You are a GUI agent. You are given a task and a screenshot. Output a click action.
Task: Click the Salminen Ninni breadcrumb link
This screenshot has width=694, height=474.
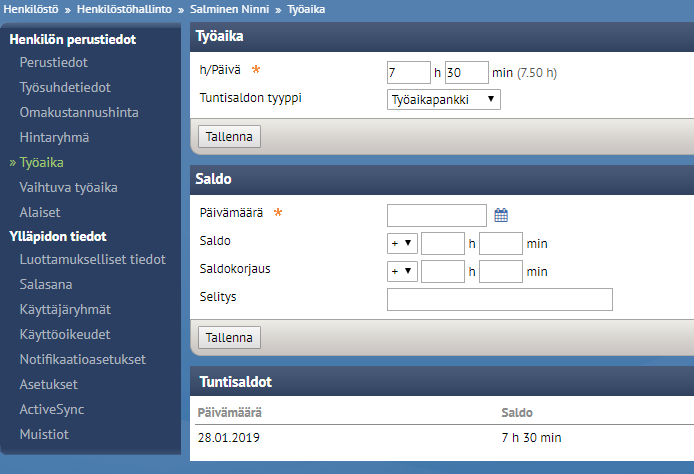coord(229,9)
